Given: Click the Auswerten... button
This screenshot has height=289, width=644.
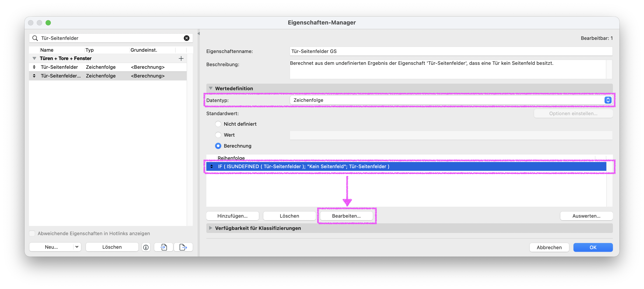Looking at the screenshot, I should pyautogui.click(x=586, y=216).
